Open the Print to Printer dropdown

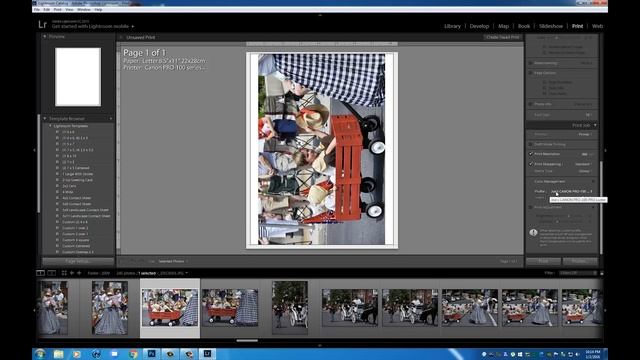point(584,134)
